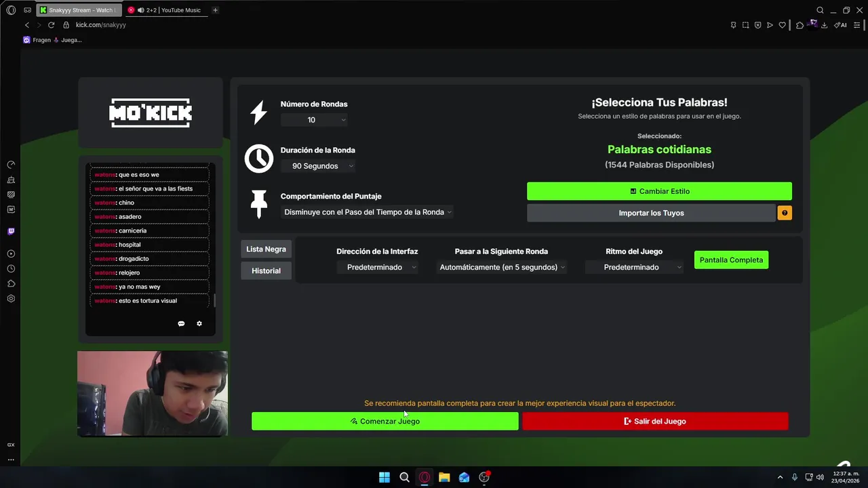Open the Fragen bookmark

tap(37, 40)
